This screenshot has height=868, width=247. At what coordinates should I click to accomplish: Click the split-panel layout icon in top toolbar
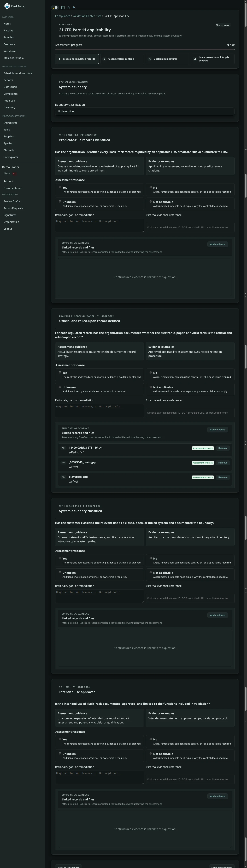click(x=63, y=7)
